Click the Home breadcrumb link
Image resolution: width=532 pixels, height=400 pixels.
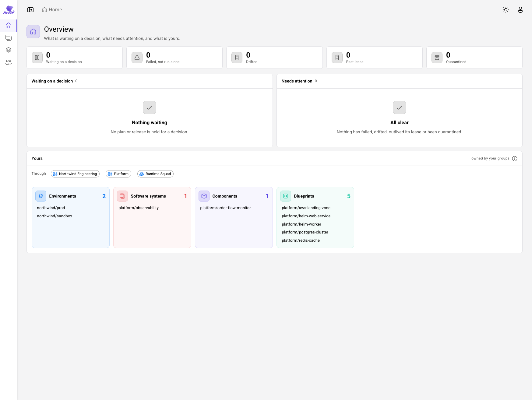pyautogui.click(x=52, y=10)
